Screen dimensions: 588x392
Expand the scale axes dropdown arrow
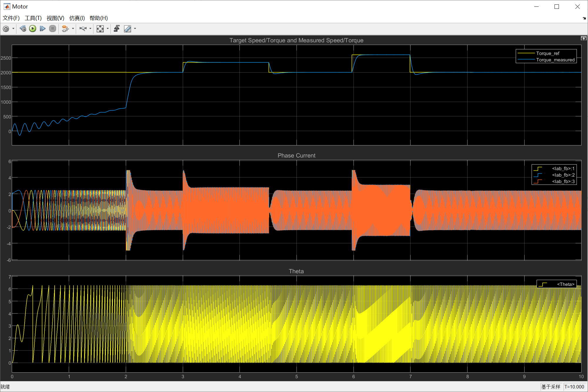click(108, 29)
